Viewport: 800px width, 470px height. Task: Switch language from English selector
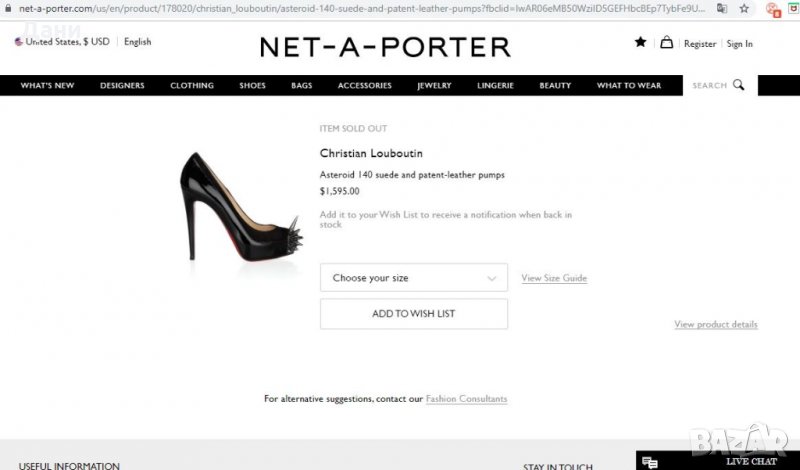coord(137,42)
